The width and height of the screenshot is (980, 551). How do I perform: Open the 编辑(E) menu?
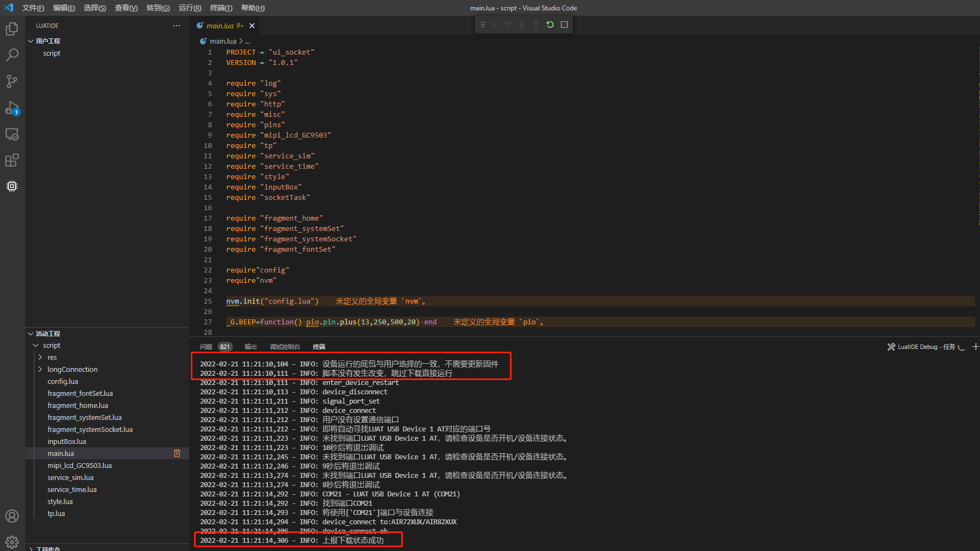coord(64,8)
